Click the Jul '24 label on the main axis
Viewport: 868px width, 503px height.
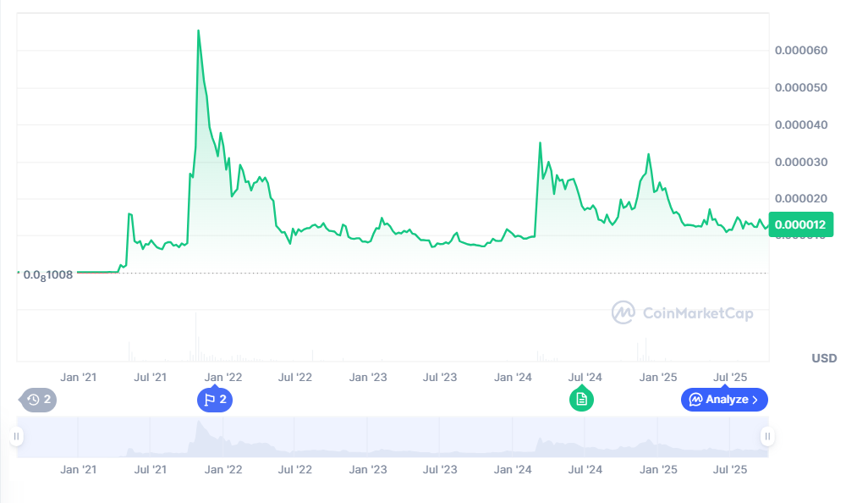click(585, 377)
